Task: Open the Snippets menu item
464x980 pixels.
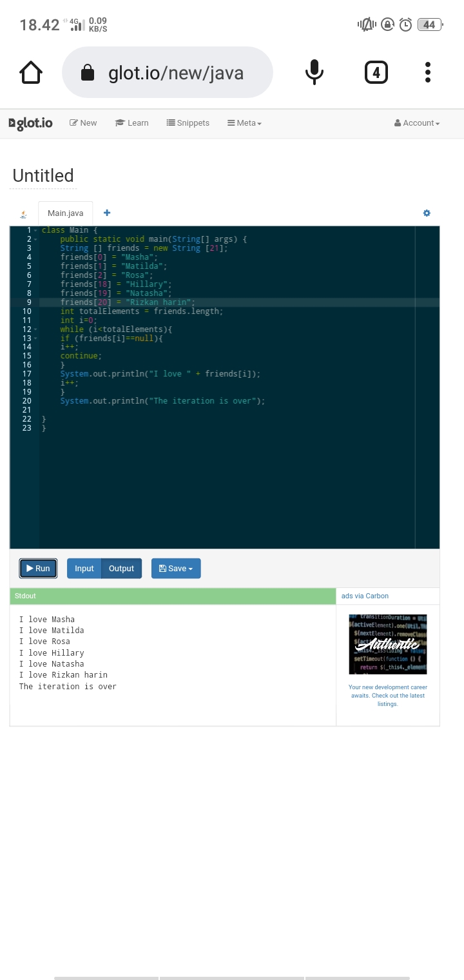Action: [x=188, y=123]
